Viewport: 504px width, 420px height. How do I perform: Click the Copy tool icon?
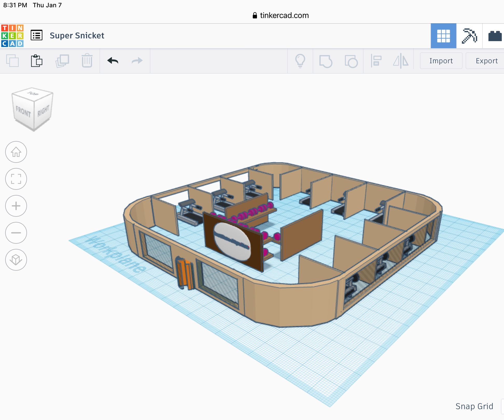pyautogui.click(x=12, y=61)
